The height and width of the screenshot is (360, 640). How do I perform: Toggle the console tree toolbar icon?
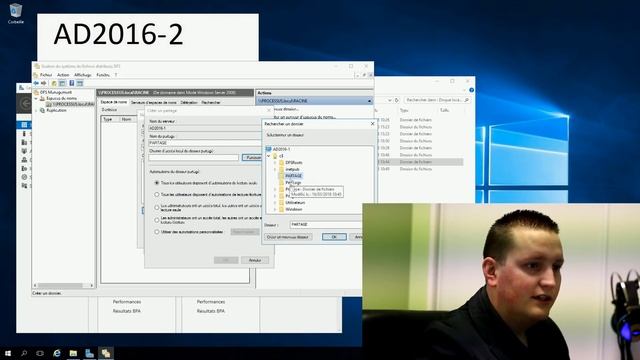click(62, 83)
